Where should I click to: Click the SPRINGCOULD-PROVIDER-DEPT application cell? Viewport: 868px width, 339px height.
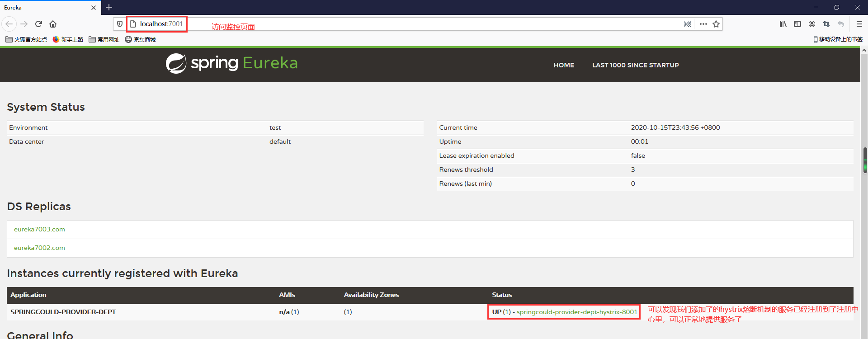click(63, 312)
